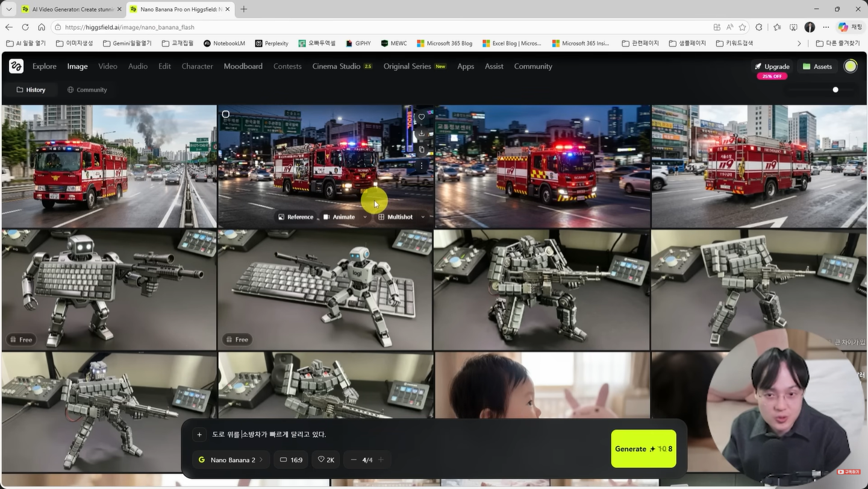Image resolution: width=868 pixels, height=489 pixels.
Task: Expand the Animate dropdown arrow
Action: (x=365, y=217)
